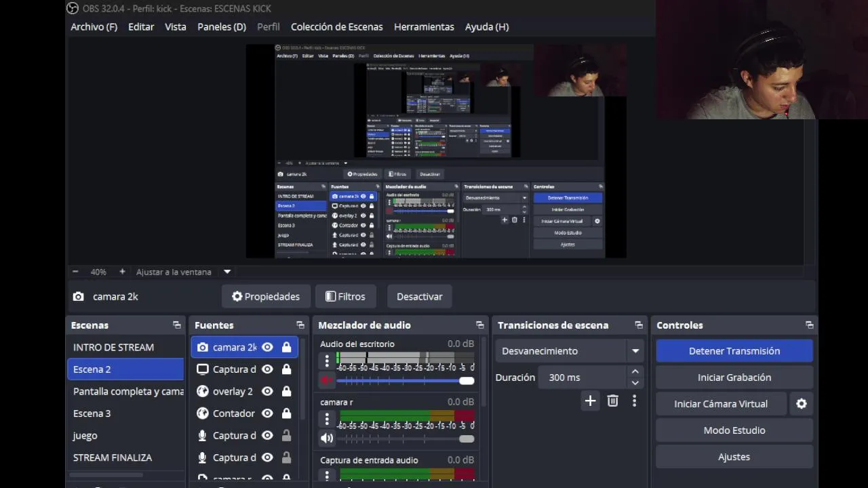
Task: Pop out the Fuentes dock
Action: click(x=300, y=325)
